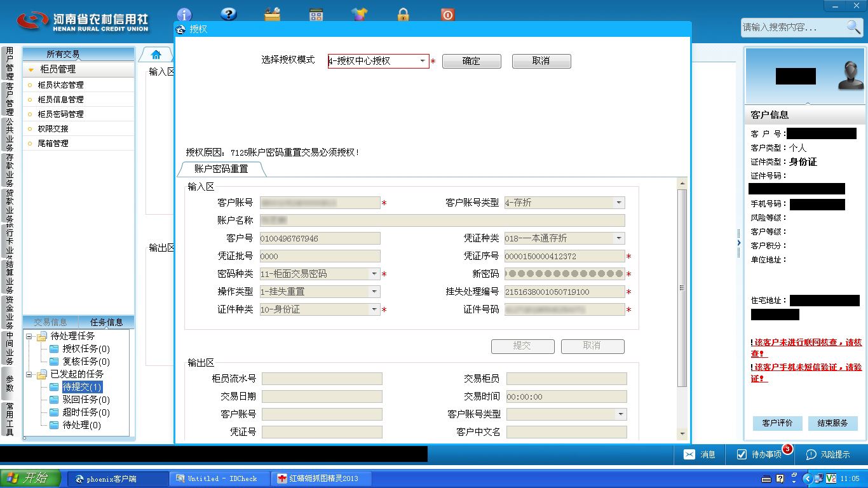Open the 选择授权模式 dropdown

click(x=423, y=61)
